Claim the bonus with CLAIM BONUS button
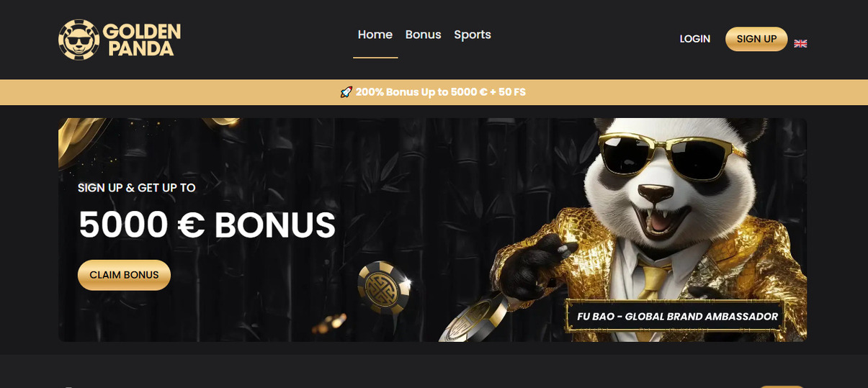Screen dimensions: 868x388 (124, 275)
